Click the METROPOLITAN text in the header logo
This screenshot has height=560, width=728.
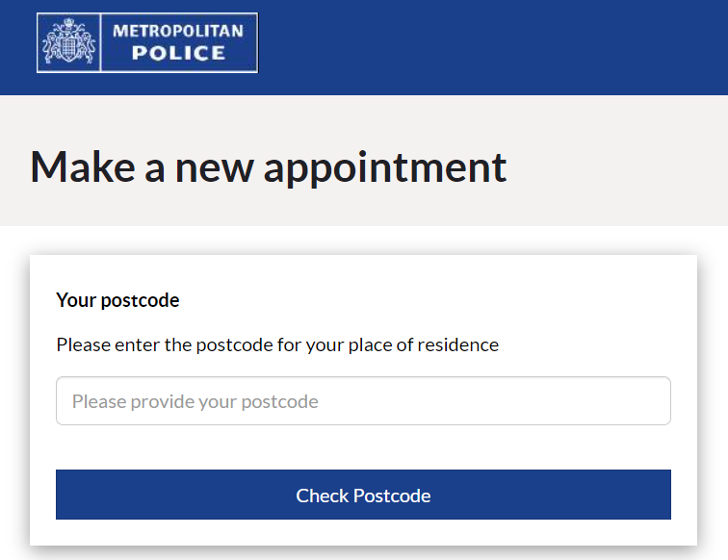coord(178,31)
